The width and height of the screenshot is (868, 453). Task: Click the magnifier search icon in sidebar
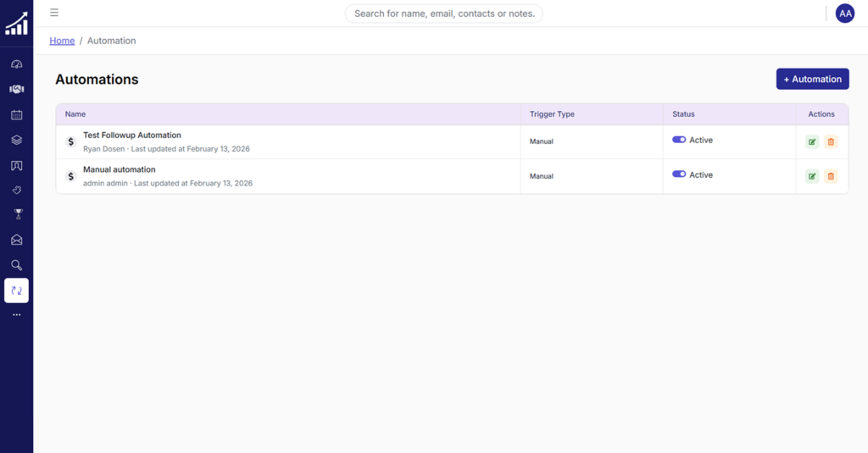(16, 265)
